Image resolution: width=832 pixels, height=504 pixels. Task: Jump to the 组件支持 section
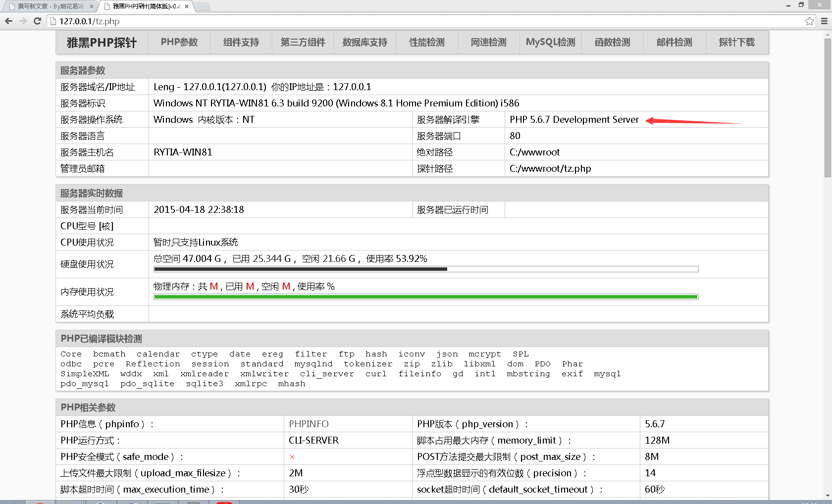coord(241,43)
